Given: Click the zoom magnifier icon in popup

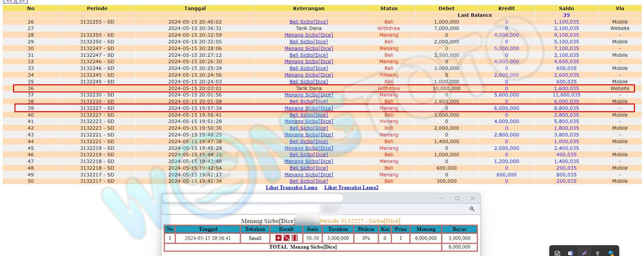Looking at the screenshot, I should 472,209.
